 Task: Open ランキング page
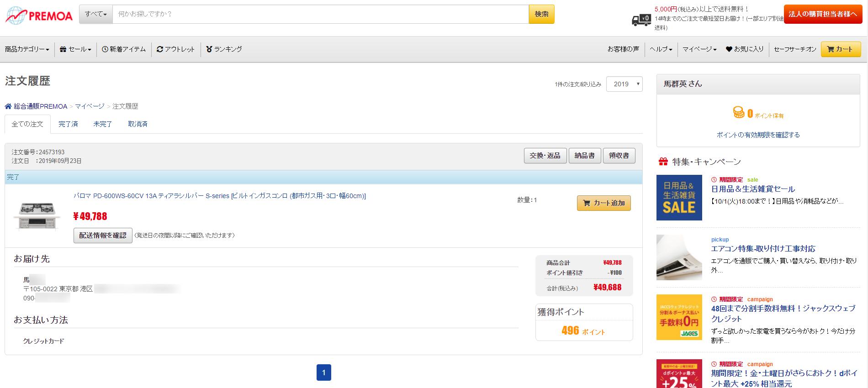pos(224,49)
